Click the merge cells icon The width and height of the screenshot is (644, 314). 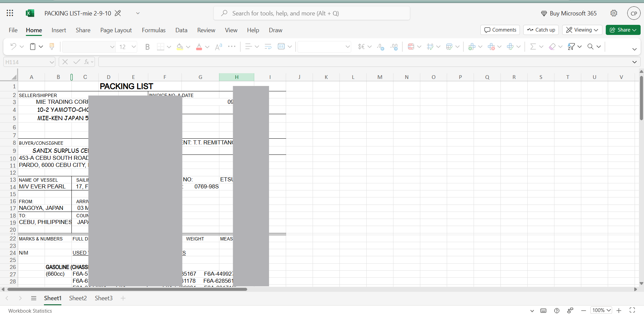pos(281,47)
